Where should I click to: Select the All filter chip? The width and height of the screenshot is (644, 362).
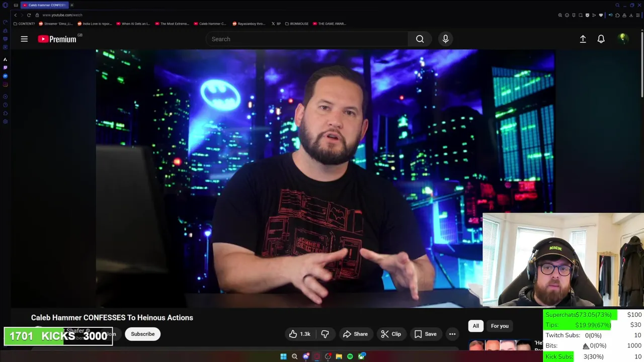(x=475, y=326)
